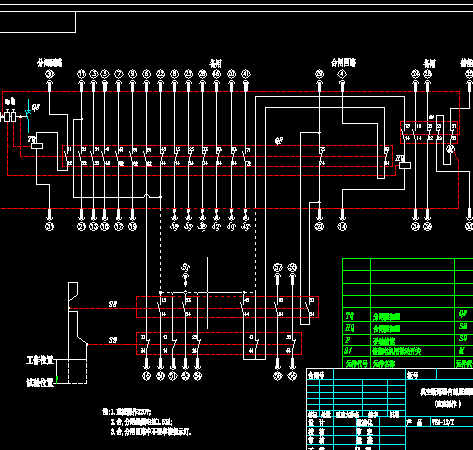The height and width of the screenshot is (450, 473).
Task: Pick the QF label in the diagram center
Action: click(279, 141)
